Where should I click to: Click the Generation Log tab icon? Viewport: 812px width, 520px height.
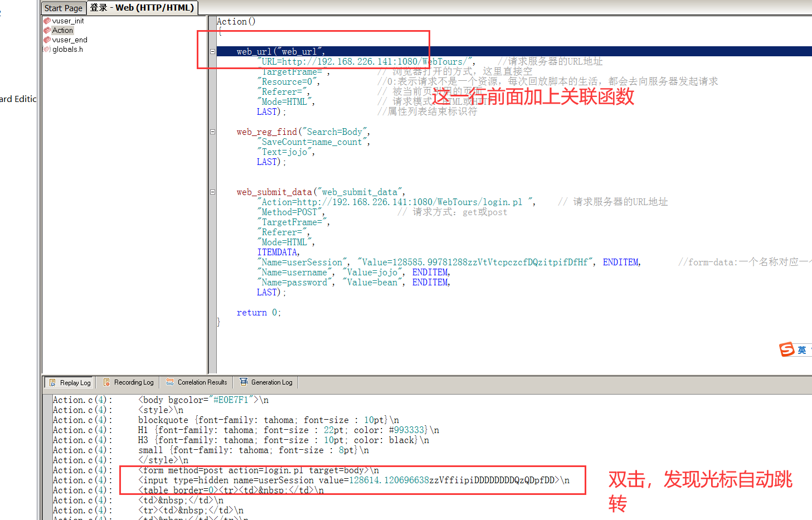244,382
